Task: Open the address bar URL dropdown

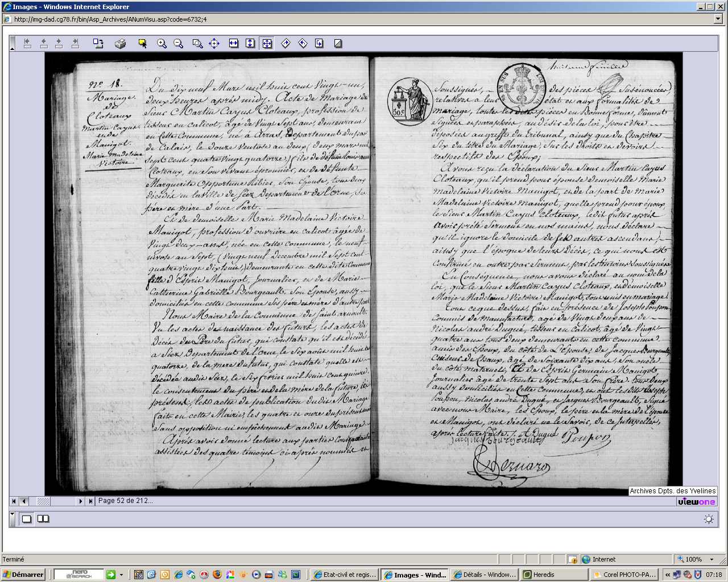Action: [x=718, y=19]
